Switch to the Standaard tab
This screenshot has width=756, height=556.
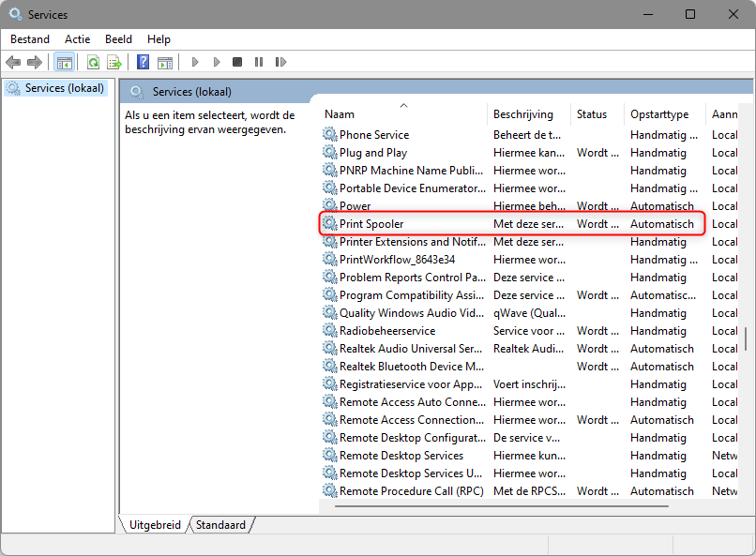click(220, 525)
